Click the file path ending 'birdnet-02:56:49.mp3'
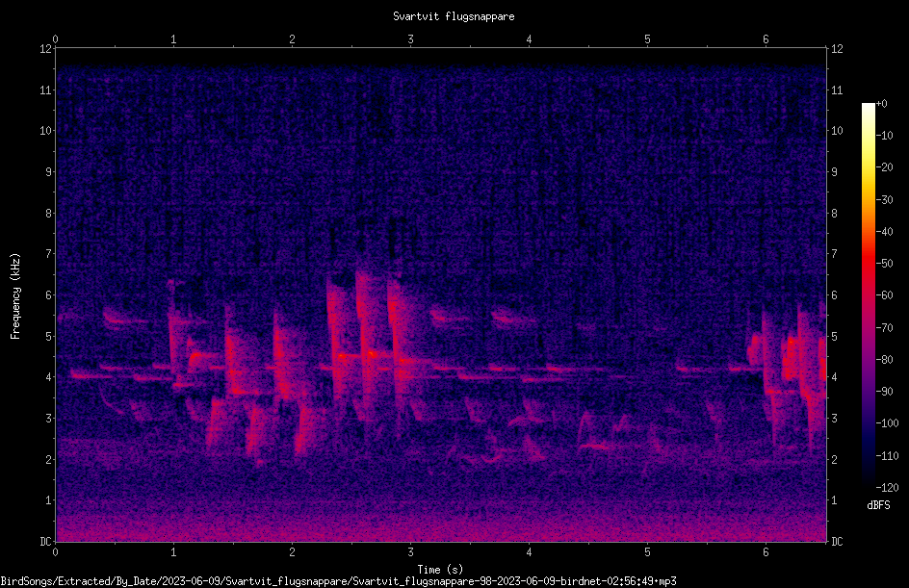The height and width of the screenshot is (588, 909). [x=338, y=581]
